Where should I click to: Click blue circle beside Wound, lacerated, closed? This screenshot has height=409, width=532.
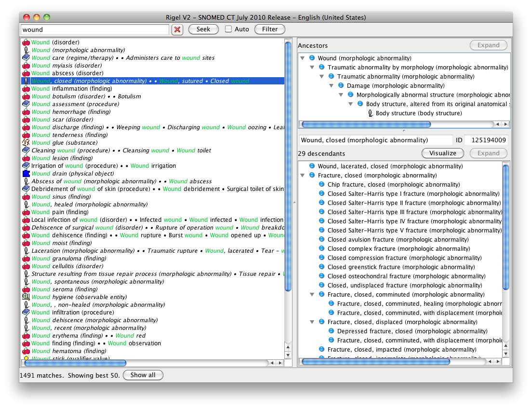point(312,166)
